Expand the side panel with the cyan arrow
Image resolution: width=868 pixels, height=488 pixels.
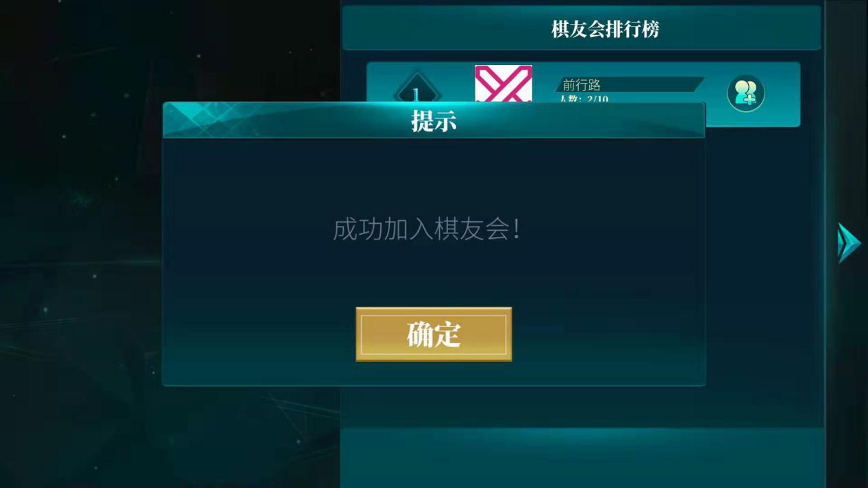[x=850, y=243]
